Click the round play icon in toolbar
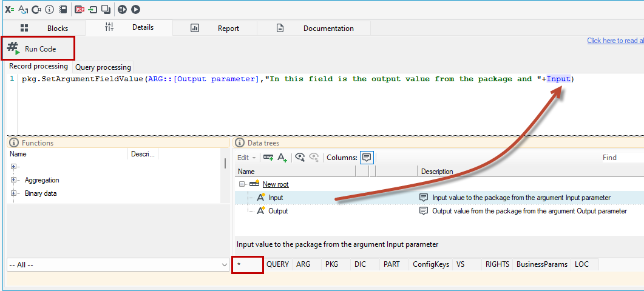644x291 pixels. [x=135, y=9]
